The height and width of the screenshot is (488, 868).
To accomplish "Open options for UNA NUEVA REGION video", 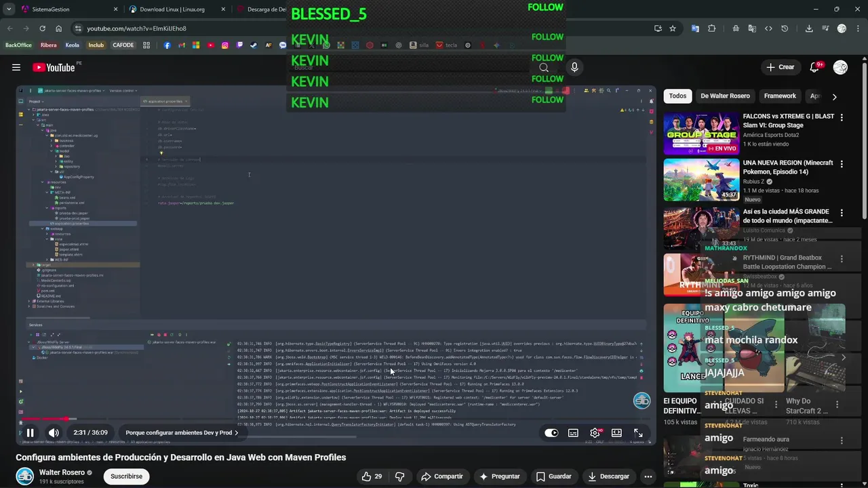I will 842,165.
